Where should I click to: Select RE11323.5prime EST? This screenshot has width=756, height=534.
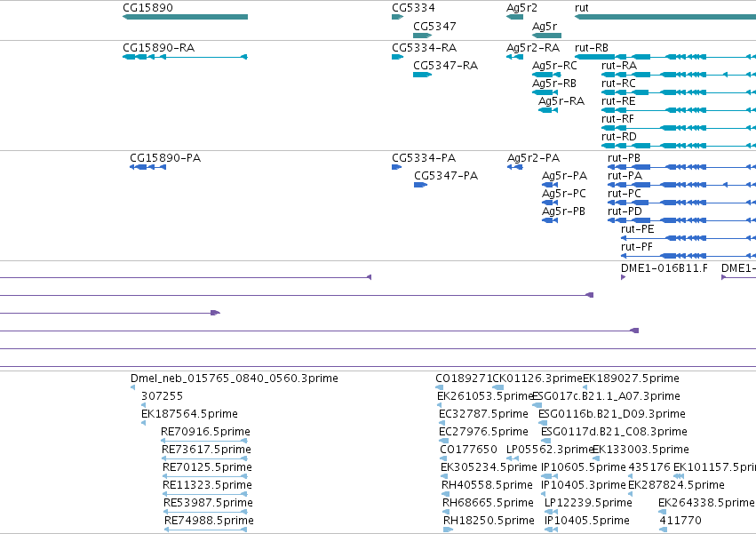click(205, 494)
